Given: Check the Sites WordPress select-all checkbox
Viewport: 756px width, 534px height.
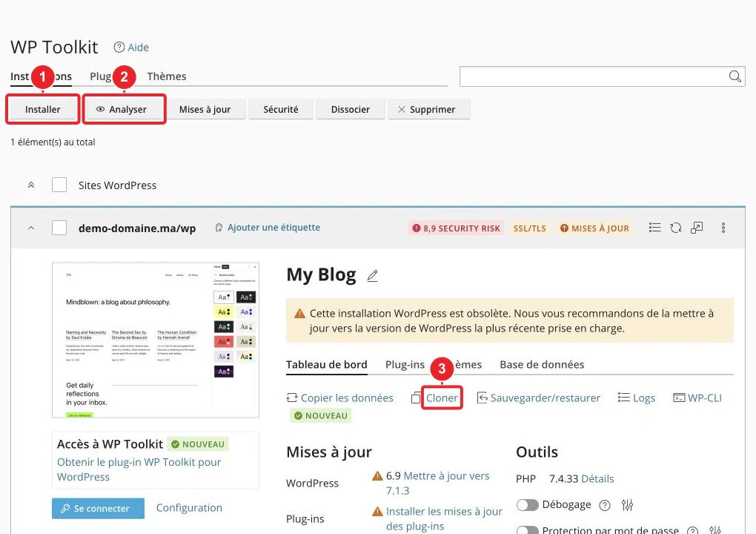Looking at the screenshot, I should 59,185.
